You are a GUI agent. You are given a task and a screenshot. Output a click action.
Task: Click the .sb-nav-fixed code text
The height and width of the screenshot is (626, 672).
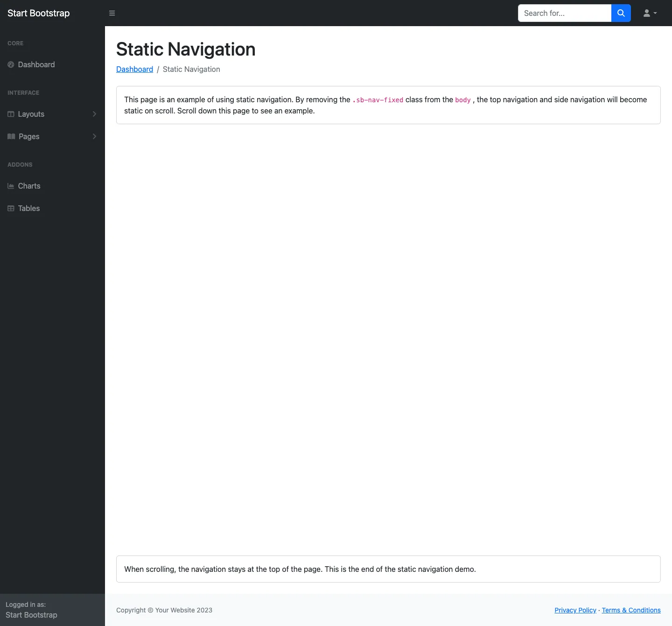pyautogui.click(x=378, y=100)
